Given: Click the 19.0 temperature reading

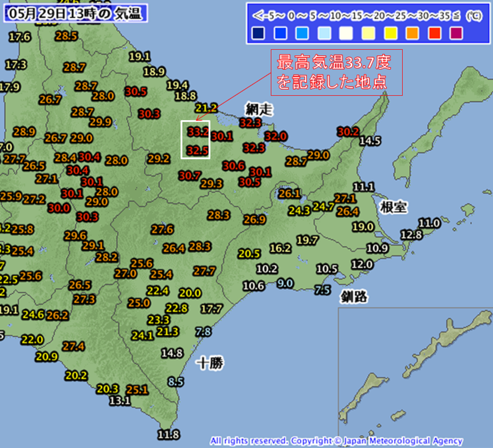Looking at the screenshot, I should pyautogui.click(x=363, y=227).
